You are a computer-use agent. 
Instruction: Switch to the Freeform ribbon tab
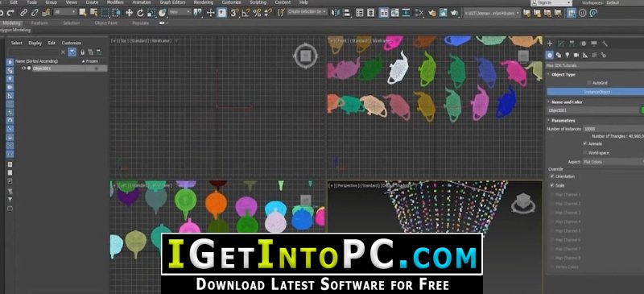click(39, 23)
